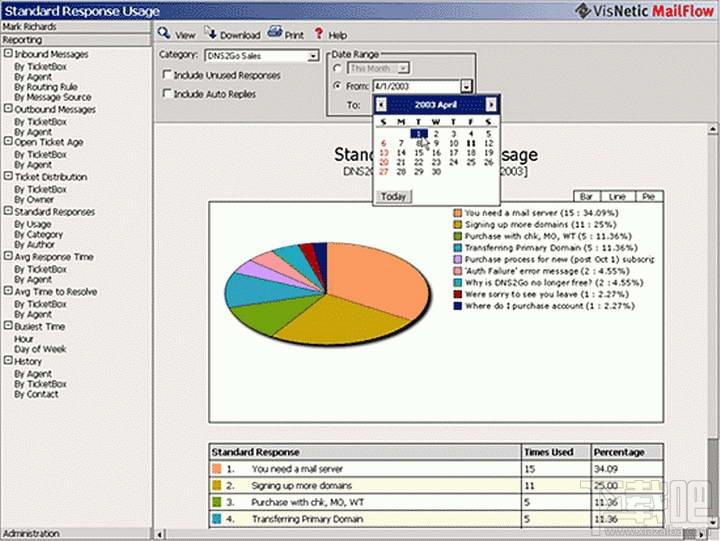720x541 pixels.
Task: Open the From date picker dropdown arrow
Action: tap(466, 86)
